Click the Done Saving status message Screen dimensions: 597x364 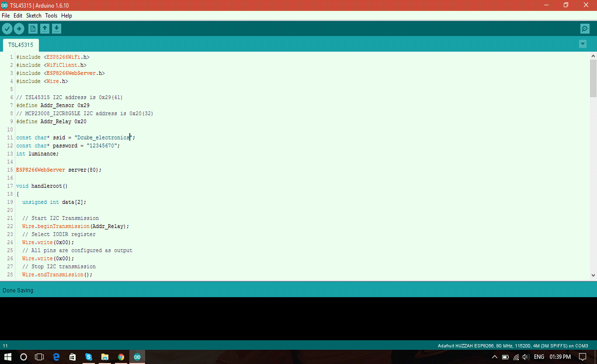(x=18, y=291)
